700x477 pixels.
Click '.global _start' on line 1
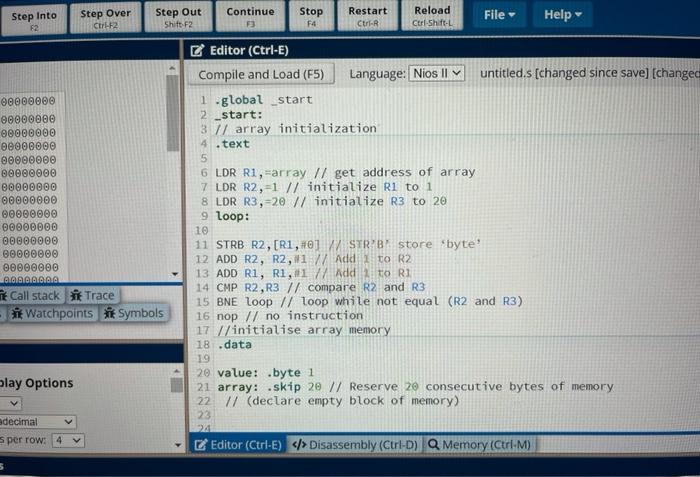pos(263,100)
